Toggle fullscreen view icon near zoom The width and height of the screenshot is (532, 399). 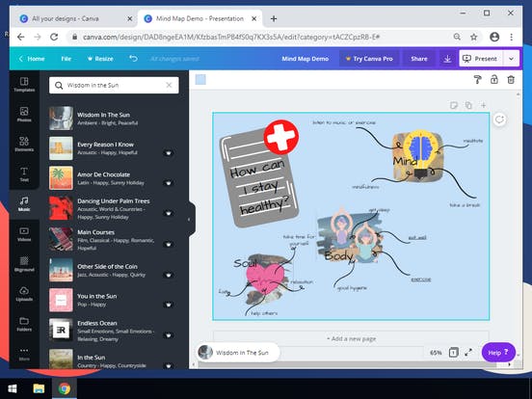coord(468,352)
